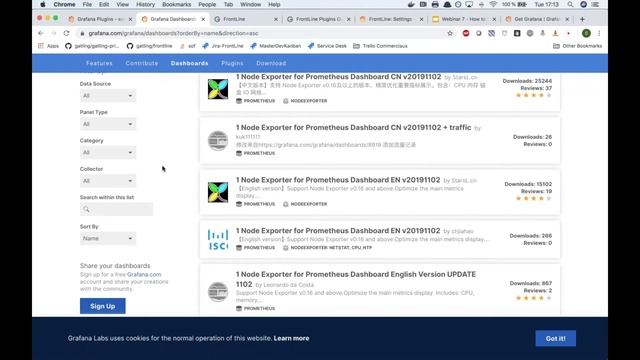Open thumbnail of CN v20191102 + traffic dashboard
This screenshot has height=360, width=640.
218,141
